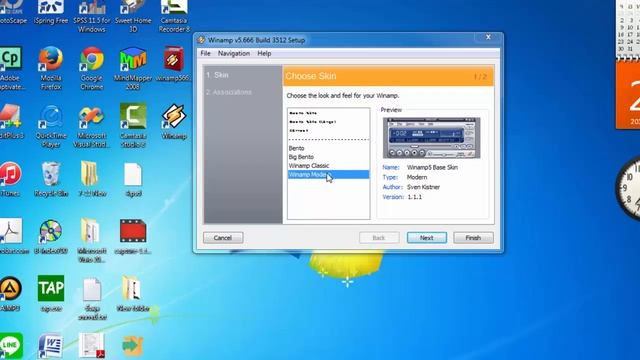The image size is (640, 360).
Task: Close the Winamp Setup window
Action: 488,37
